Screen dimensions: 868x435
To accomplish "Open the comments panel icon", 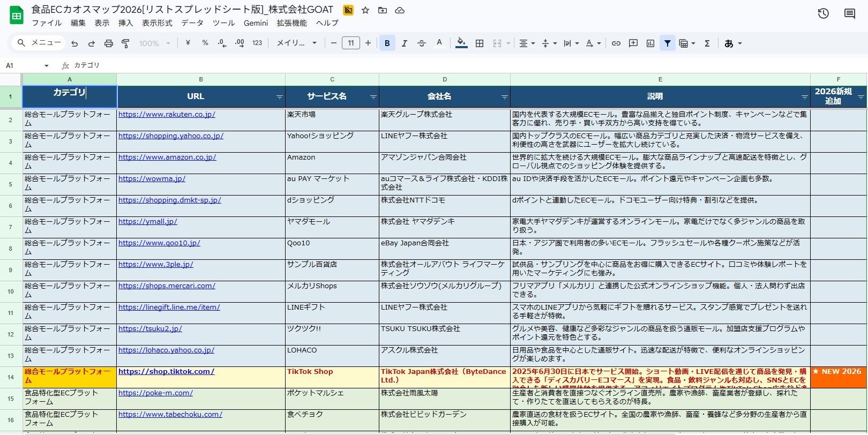I will (850, 13).
